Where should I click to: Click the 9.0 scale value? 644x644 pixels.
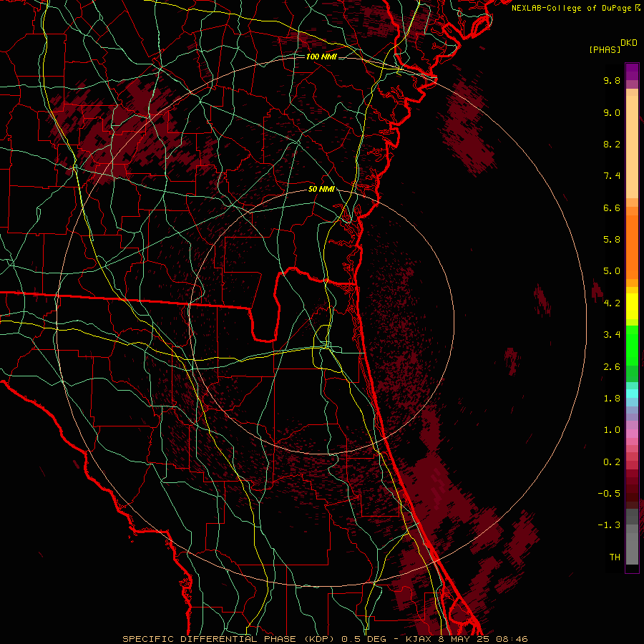point(612,112)
